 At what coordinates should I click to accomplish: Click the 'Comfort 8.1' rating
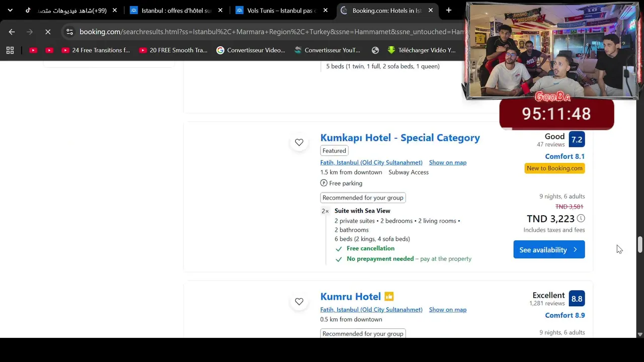(565, 156)
